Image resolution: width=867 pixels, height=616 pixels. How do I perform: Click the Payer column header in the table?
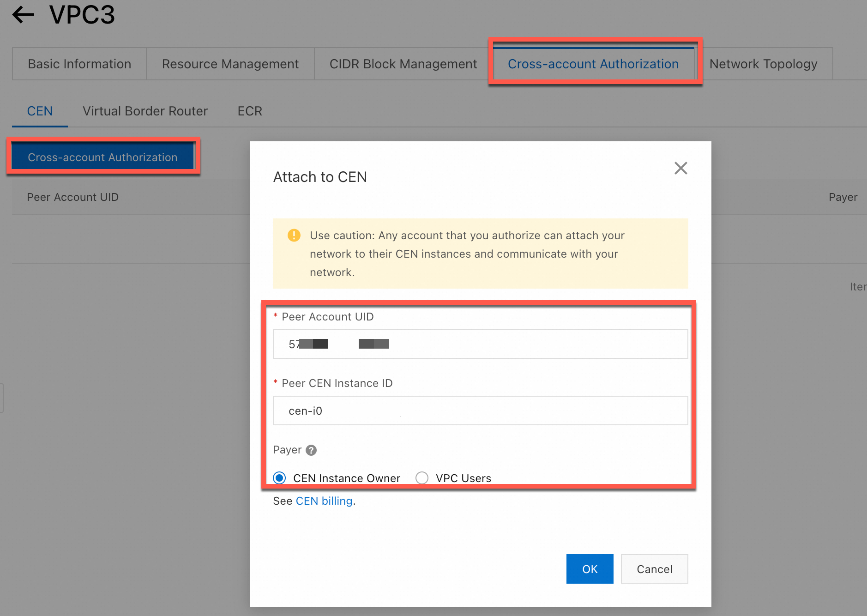(843, 197)
